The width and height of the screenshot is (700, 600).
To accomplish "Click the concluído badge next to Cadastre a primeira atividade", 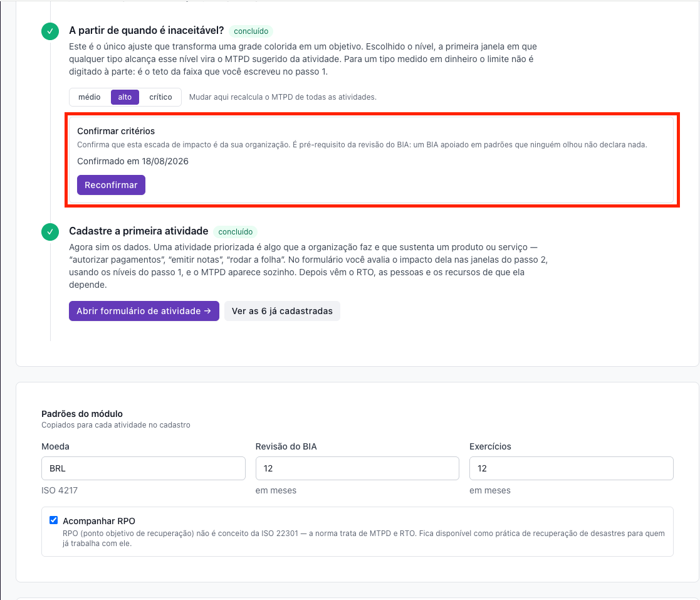I will pos(235,232).
